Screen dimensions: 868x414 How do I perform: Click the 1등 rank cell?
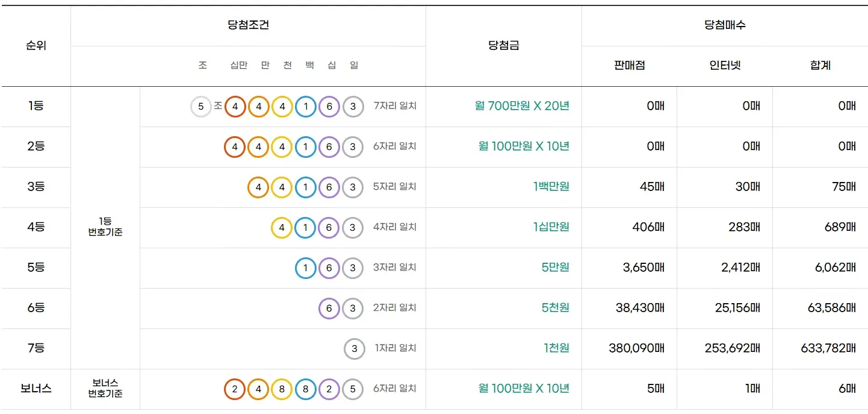(36, 106)
